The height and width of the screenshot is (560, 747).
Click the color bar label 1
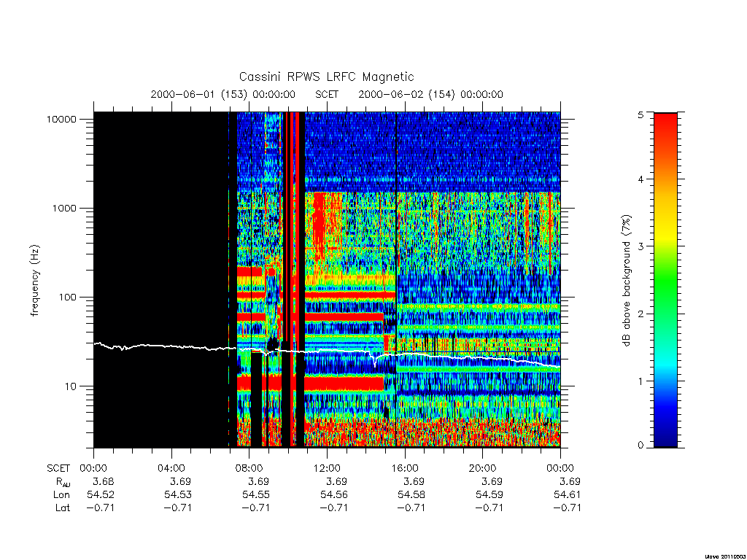pos(640,381)
